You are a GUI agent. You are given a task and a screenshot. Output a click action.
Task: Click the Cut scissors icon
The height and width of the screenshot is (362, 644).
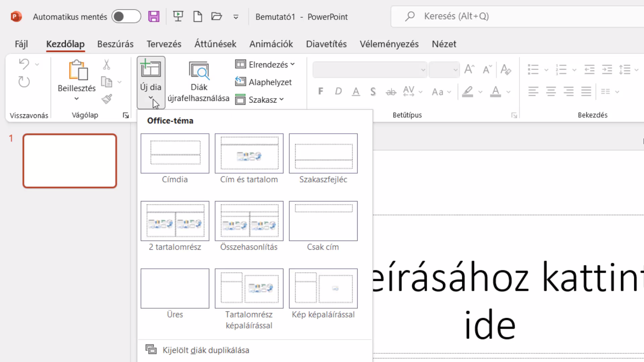pos(107,64)
